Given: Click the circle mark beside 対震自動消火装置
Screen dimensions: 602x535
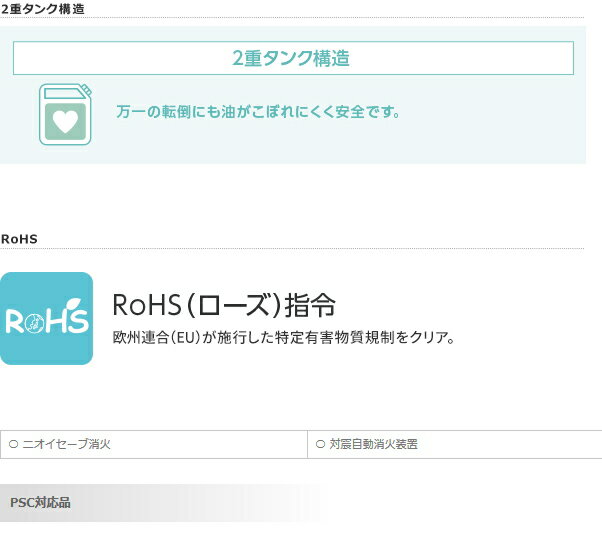Looking at the screenshot, I should click(x=321, y=443).
